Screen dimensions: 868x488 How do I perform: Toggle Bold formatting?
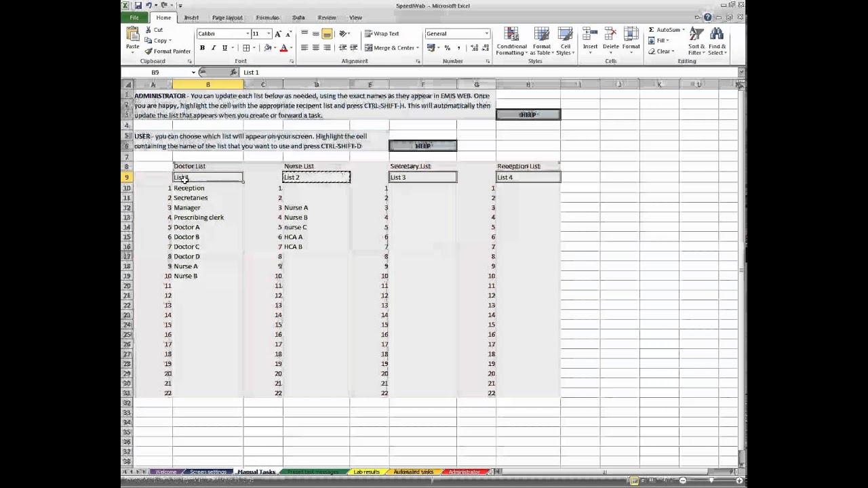click(x=202, y=48)
